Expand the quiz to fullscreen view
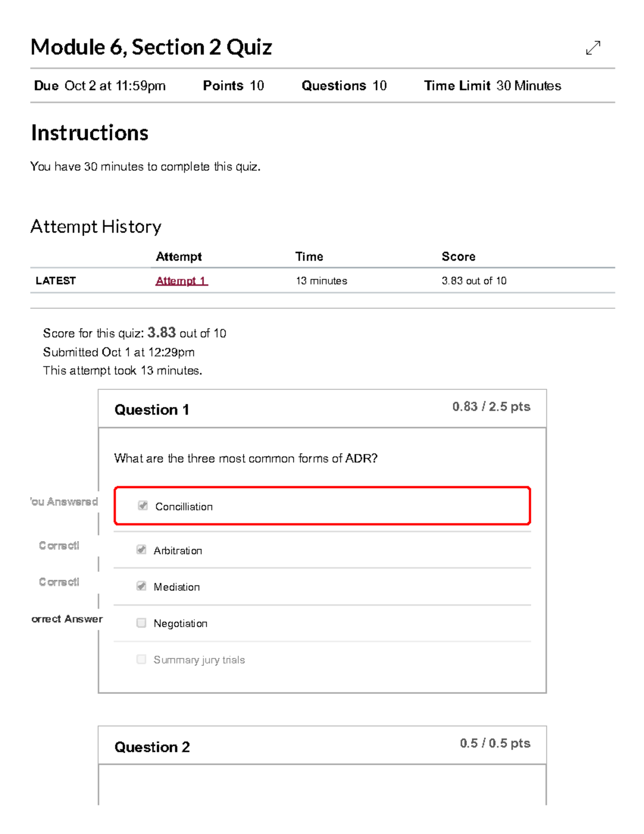 (592, 48)
